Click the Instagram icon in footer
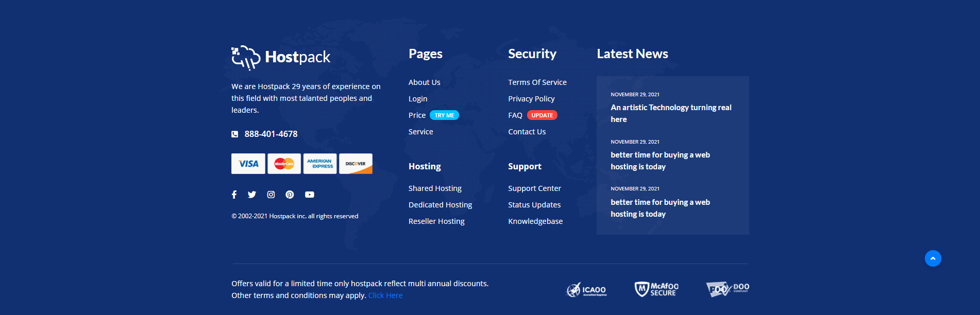The height and width of the screenshot is (315, 980). click(271, 195)
